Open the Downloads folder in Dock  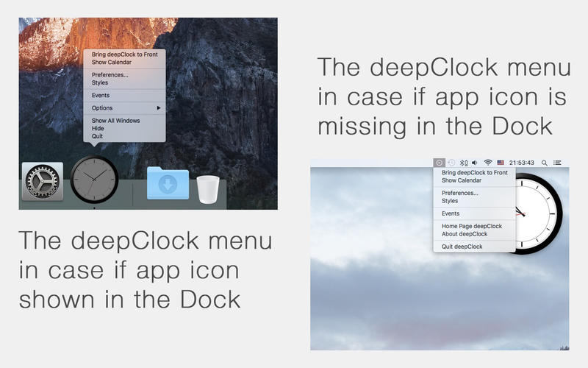tap(168, 183)
